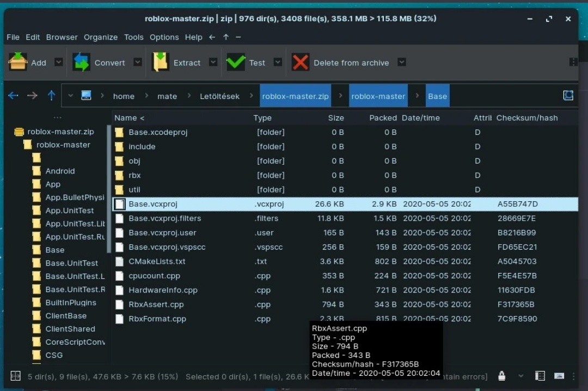Click the search icon at the address bar's right end
The width and height of the screenshot is (588, 391).
(568, 96)
